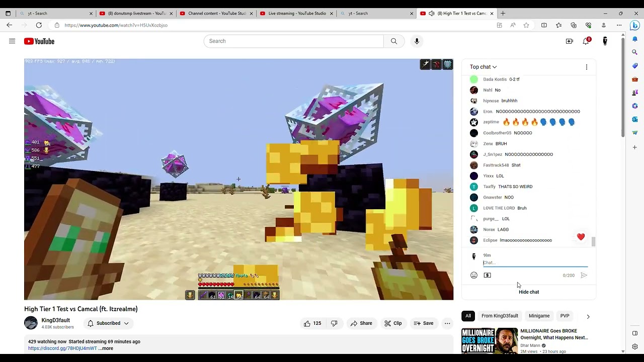Switch to the first yt - Search tab
This screenshot has height=362, width=644.
coord(55,14)
